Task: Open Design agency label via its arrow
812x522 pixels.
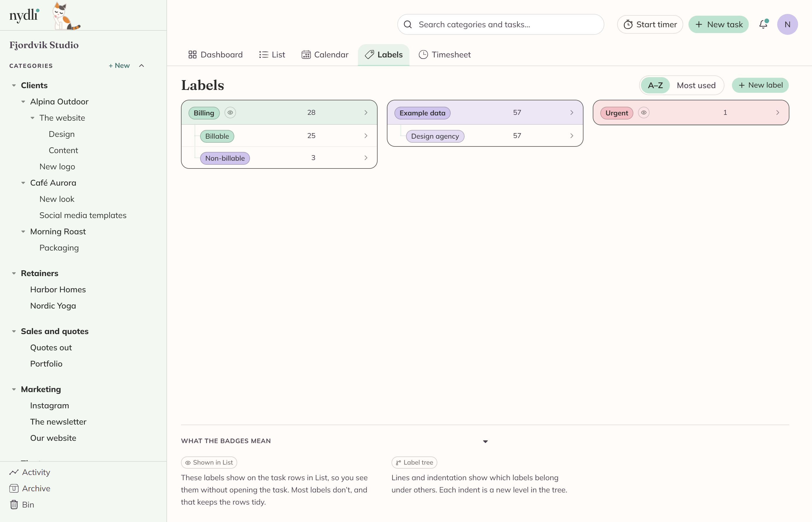Action: tap(572, 136)
